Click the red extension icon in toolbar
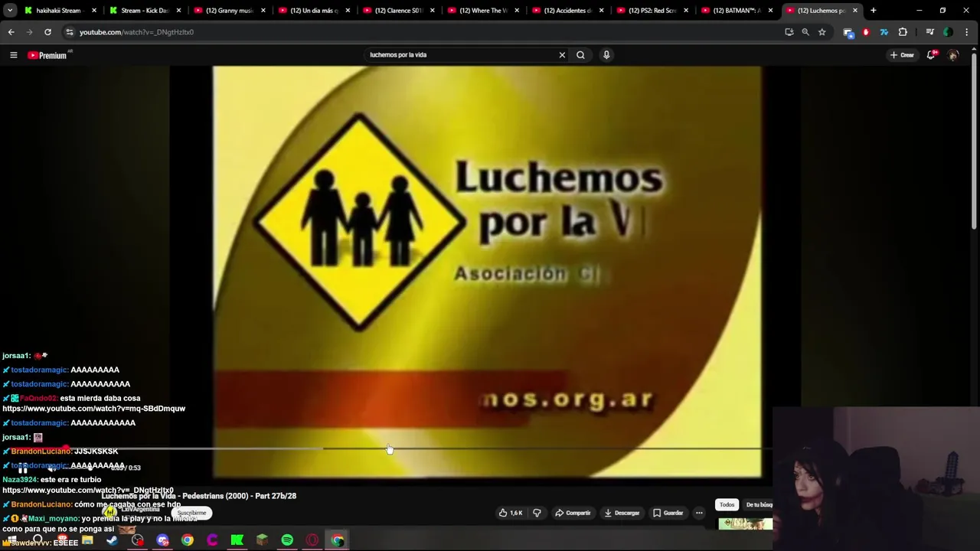980x551 pixels. (x=866, y=32)
